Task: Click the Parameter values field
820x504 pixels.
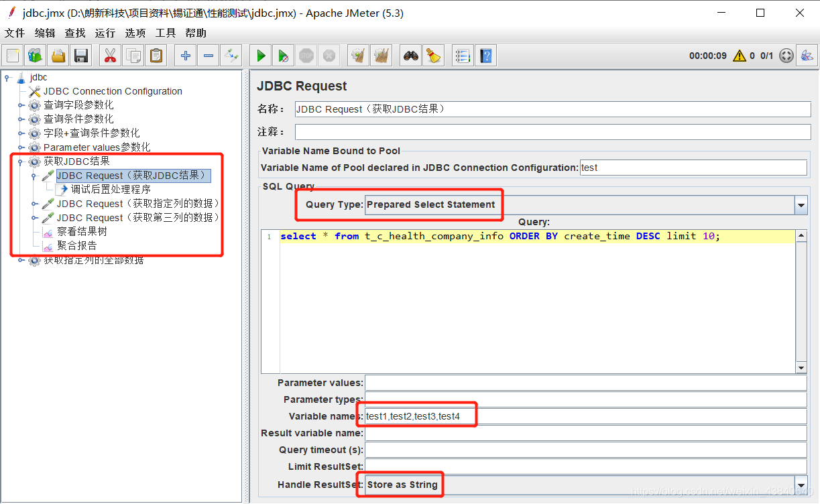Action: tap(586, 383)
